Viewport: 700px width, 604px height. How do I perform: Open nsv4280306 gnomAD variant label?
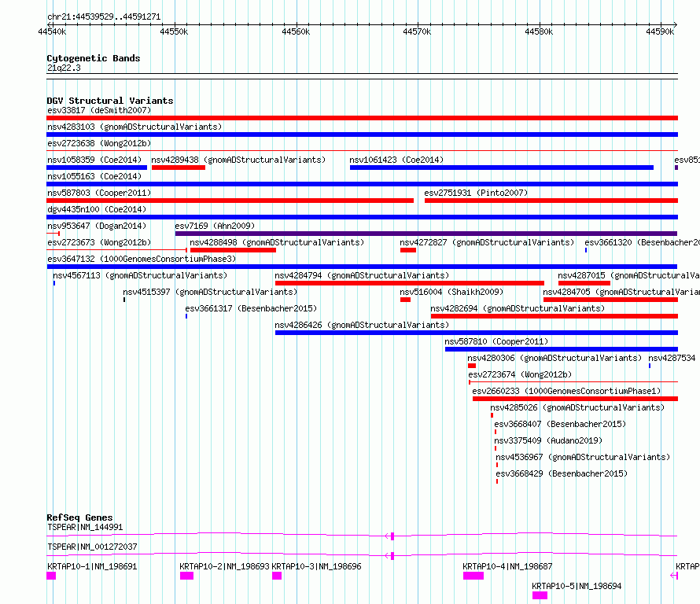click(x=554, y=358)
